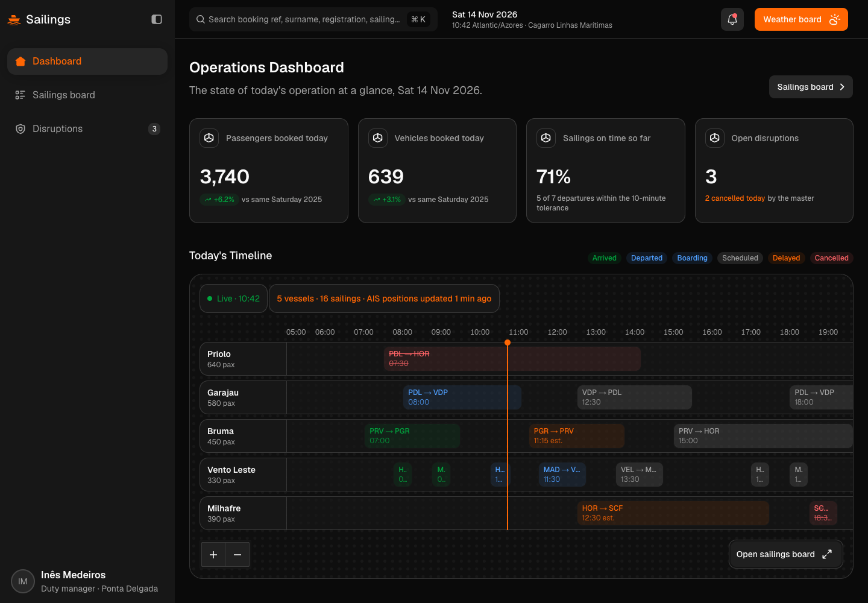Click Open sailings board button

pyautogui.click(x=785, y=554)
